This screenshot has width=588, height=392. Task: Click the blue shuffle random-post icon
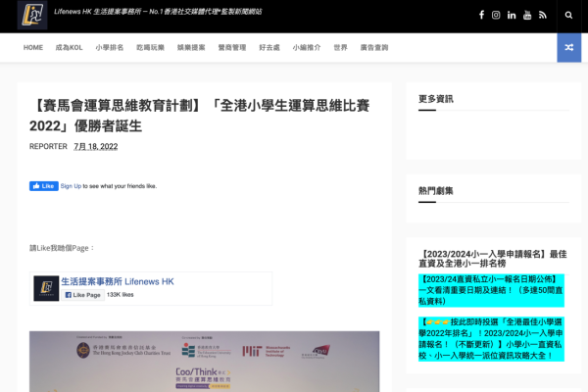pyautogui.click(x=569, y=47)
